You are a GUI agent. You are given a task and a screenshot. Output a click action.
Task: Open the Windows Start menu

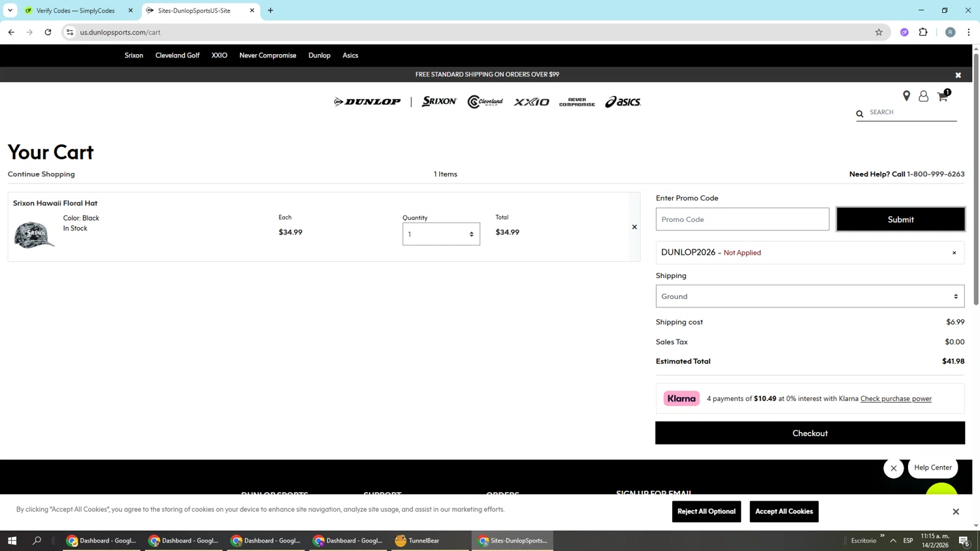12,541
